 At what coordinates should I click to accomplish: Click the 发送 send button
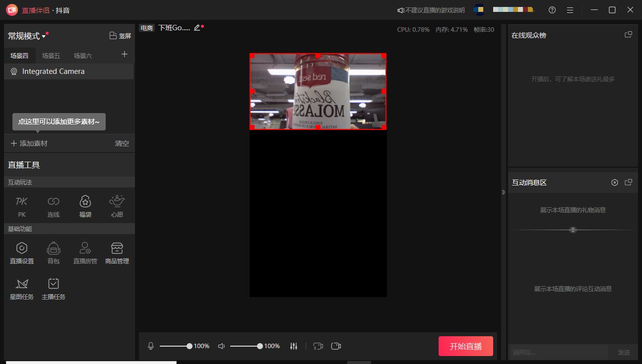tap(624, 353)
